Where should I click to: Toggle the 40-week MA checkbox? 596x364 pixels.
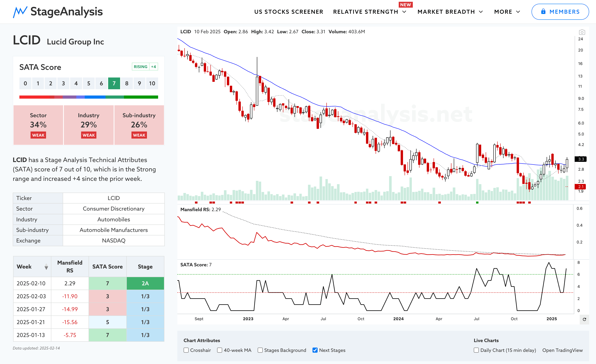point(220,350)
